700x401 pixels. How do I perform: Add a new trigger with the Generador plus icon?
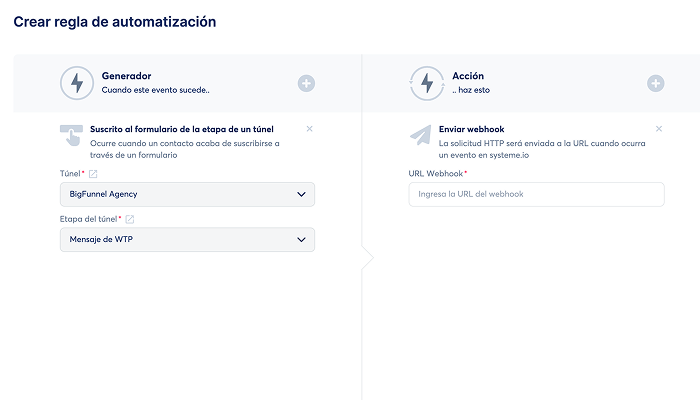(x=306, y=83)
